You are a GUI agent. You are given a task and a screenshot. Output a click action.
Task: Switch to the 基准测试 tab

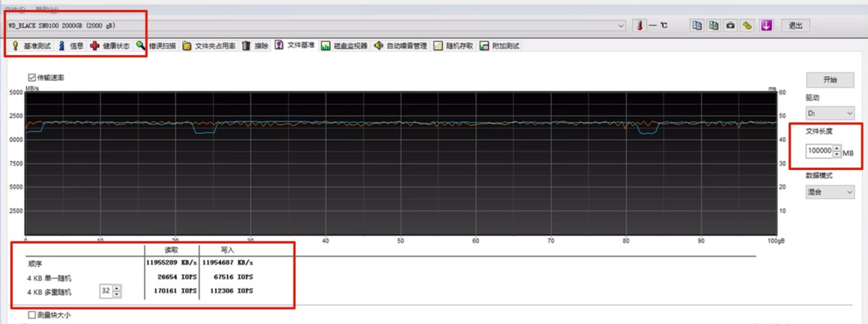pos(31,46)
